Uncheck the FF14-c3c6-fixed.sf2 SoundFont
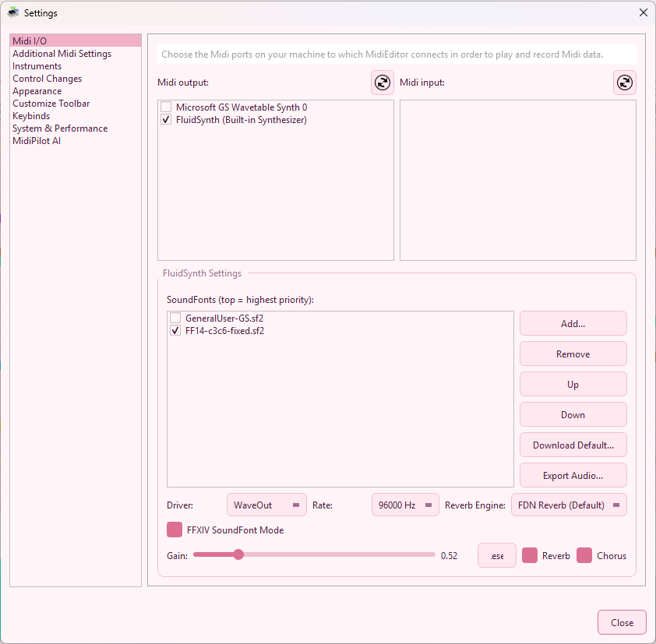656x644 pixels. 175,330
